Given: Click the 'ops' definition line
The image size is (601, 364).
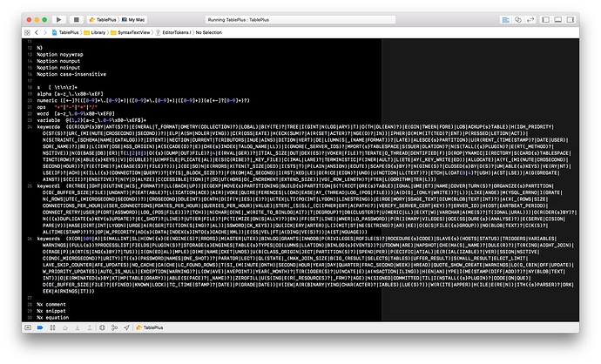Looking at the screenshot, I should coord(67,107).
